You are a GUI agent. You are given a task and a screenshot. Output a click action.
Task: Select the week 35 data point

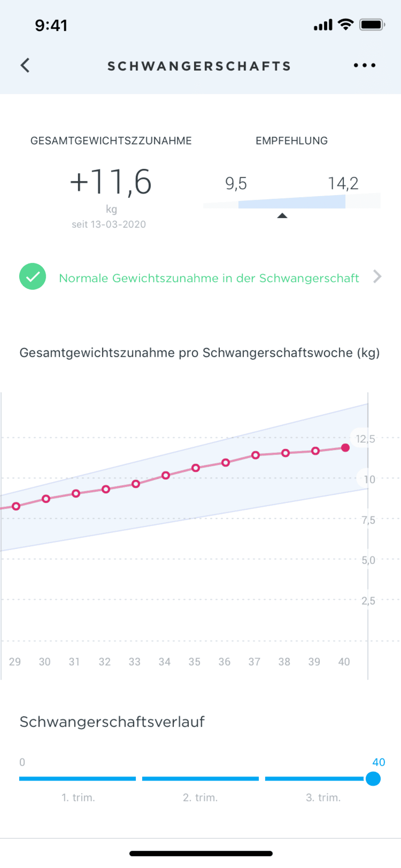pyautogui.click(x=196, y=468)
